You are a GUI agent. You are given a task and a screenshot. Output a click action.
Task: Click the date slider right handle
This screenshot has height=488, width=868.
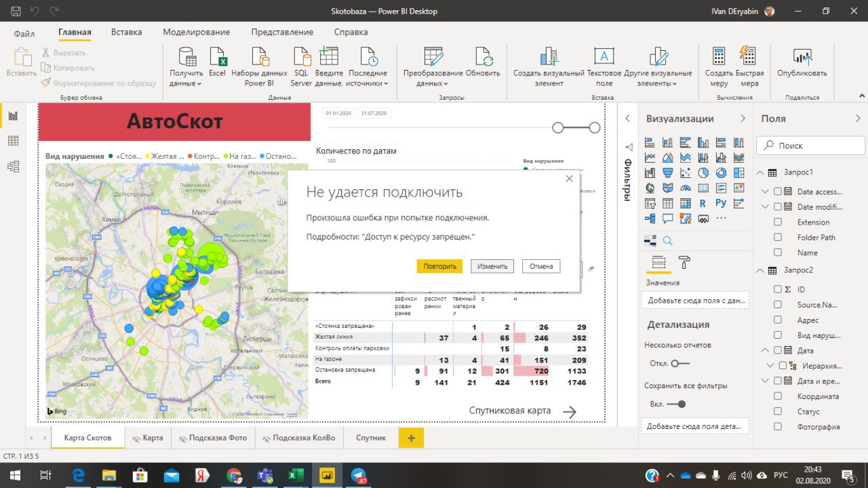[595, 128]
